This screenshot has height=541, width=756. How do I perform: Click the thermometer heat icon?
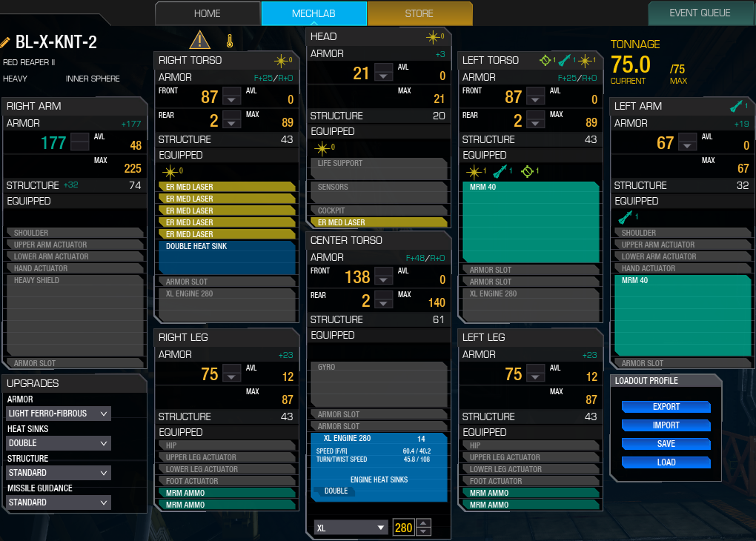[230, 41]
